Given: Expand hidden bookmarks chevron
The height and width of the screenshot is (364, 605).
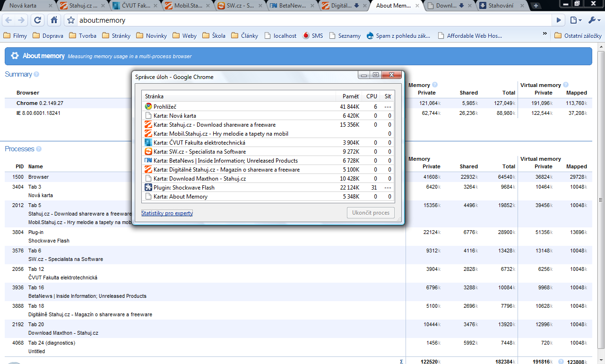Looking at the screenshot, I should coord(544,35).
